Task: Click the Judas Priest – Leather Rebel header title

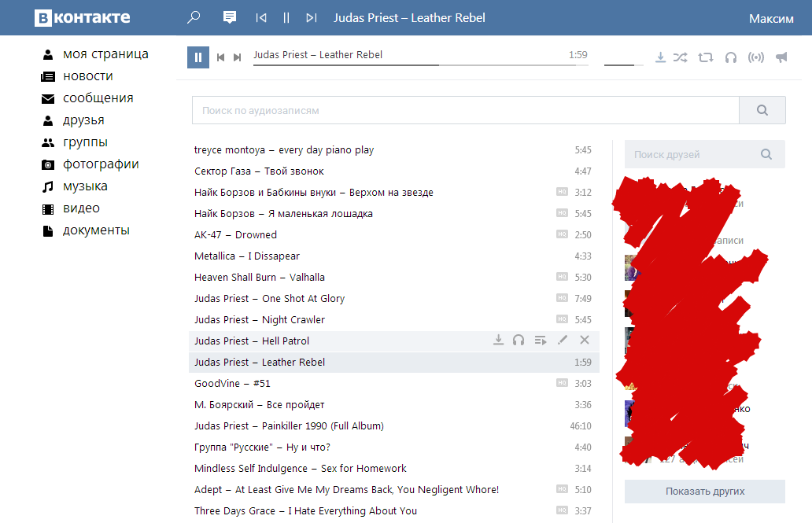Action: 409,17
